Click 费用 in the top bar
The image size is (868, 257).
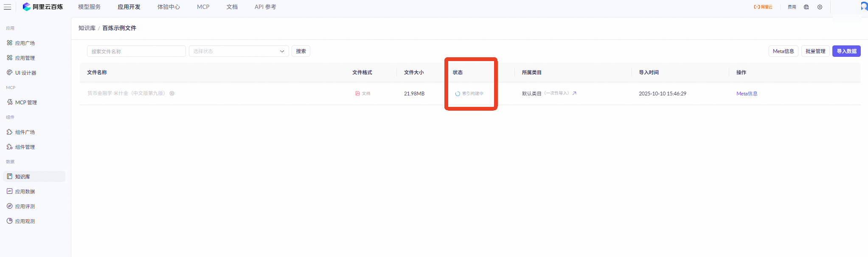coord(792,7)
